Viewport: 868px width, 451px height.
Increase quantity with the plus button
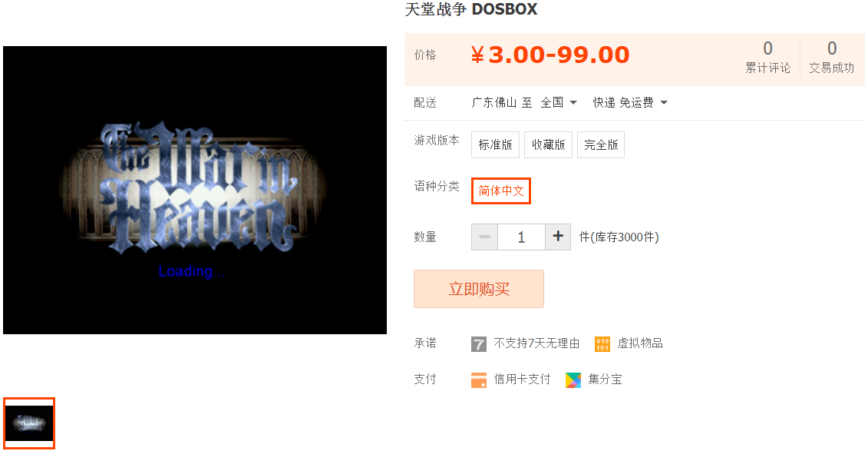(558, 237)
